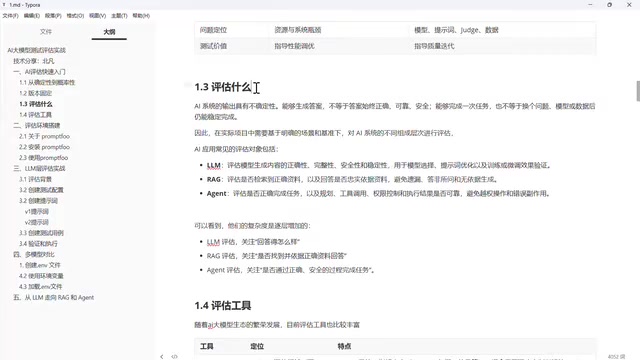
Task: Select outline item 3.2 创建测试配置
Action: (41, 190)
